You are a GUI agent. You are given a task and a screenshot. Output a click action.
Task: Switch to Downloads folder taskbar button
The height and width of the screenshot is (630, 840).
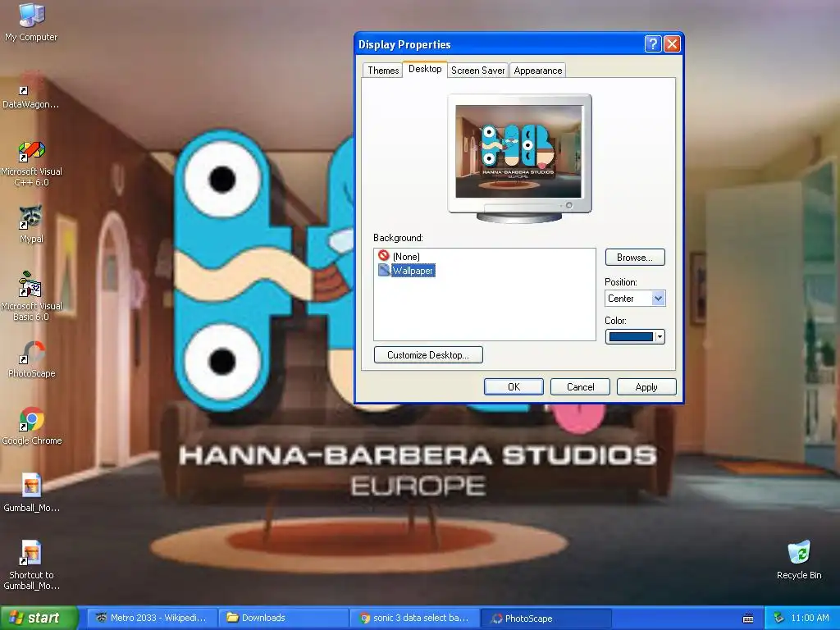click(x=283, y=618)
